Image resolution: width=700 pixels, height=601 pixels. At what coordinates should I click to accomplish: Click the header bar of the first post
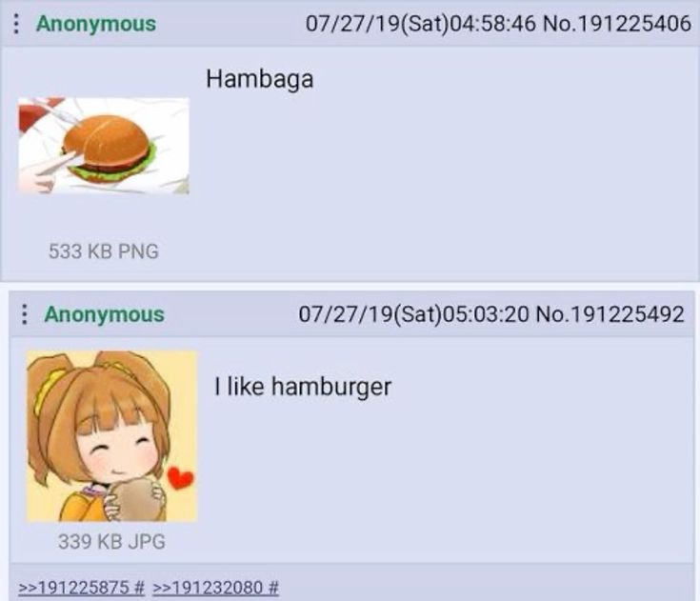point(350,23)
